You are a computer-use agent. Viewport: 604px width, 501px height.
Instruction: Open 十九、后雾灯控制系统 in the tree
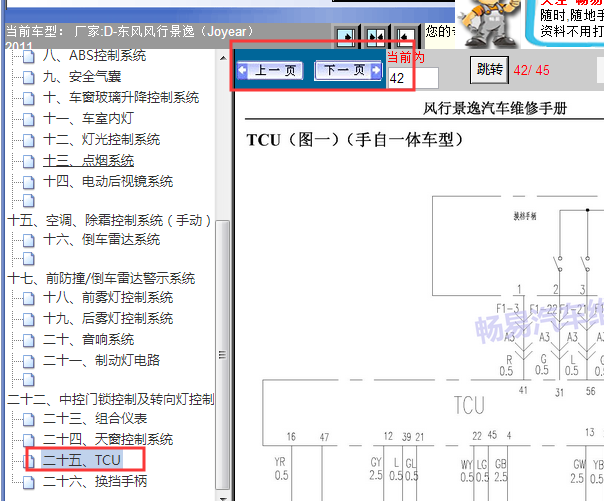(108, 318)
